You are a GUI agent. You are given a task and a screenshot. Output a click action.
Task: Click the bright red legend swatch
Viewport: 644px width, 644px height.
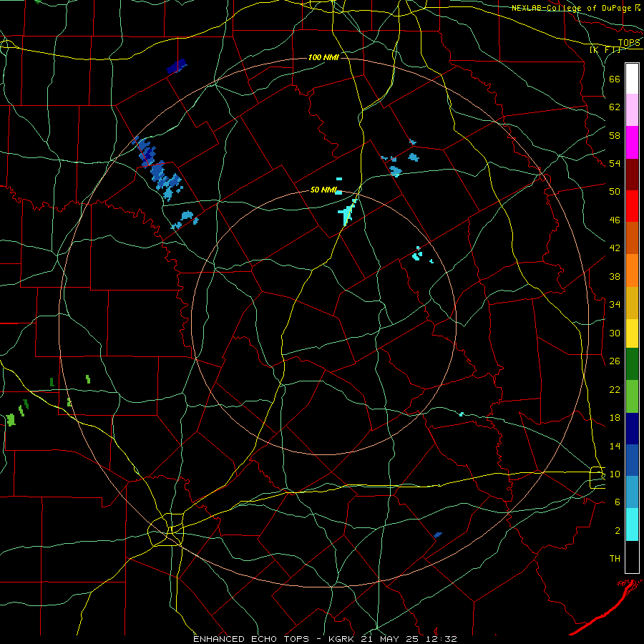[x=632, y=206]
